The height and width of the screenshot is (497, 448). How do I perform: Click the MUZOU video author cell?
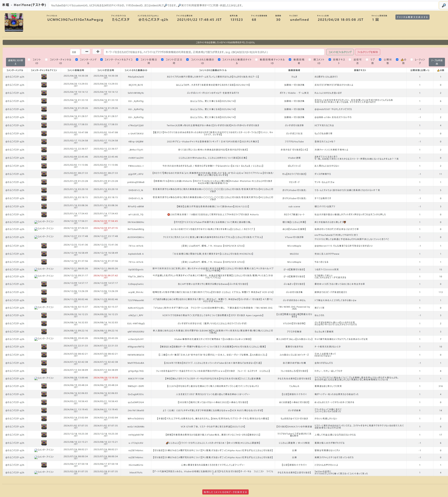[294, 254]
